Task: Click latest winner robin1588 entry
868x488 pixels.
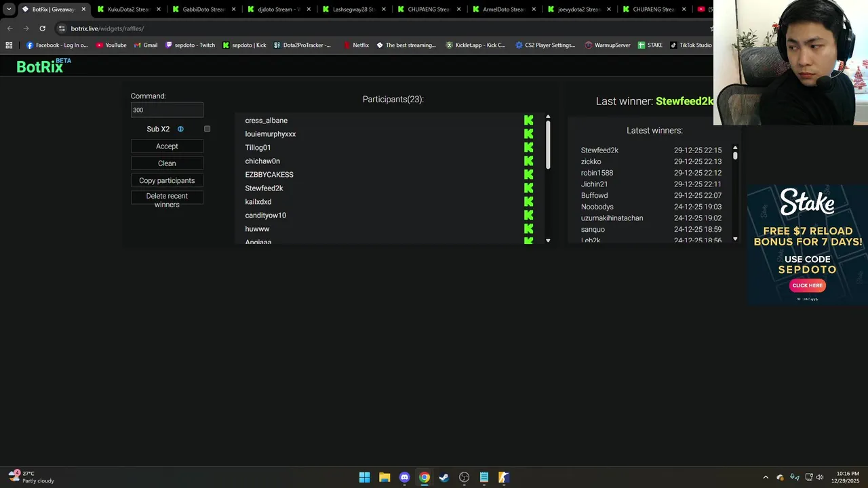Action: tap(597, 173)
